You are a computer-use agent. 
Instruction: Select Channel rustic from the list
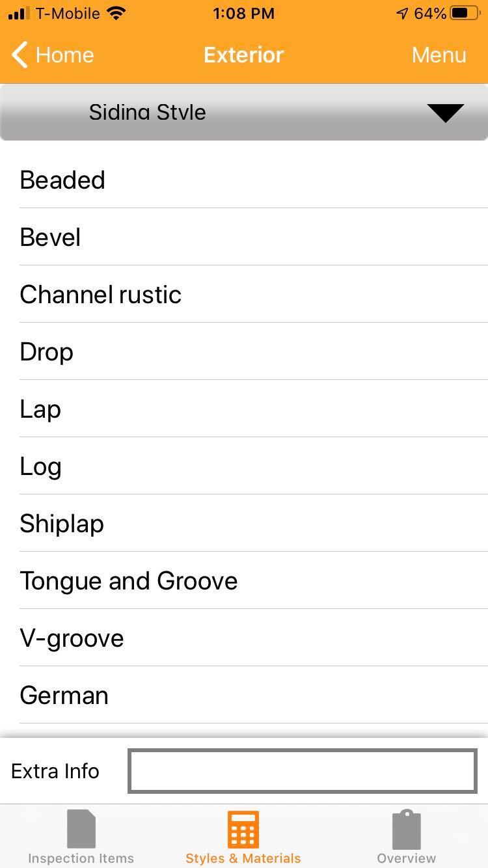[x=101, y=295]
